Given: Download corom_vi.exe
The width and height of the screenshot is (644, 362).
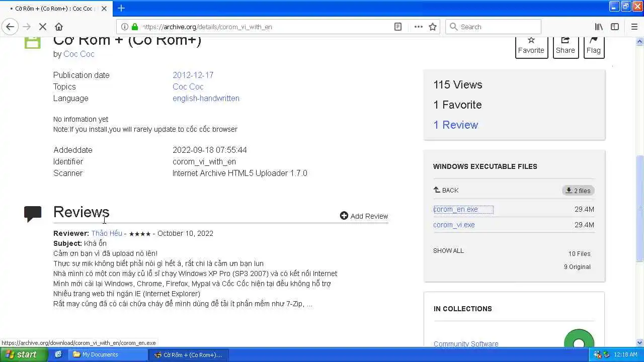Looking at the screenshot, I should [x=454, y=225].
